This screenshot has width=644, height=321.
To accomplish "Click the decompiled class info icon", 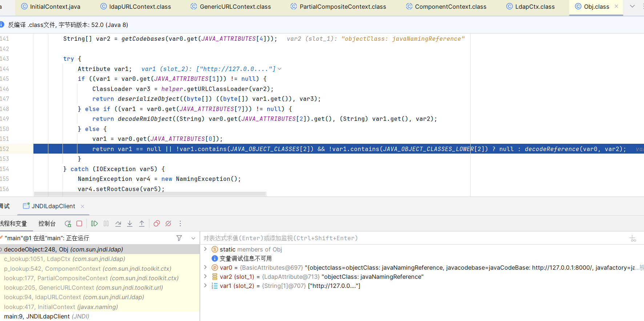I will pos(2,24).
